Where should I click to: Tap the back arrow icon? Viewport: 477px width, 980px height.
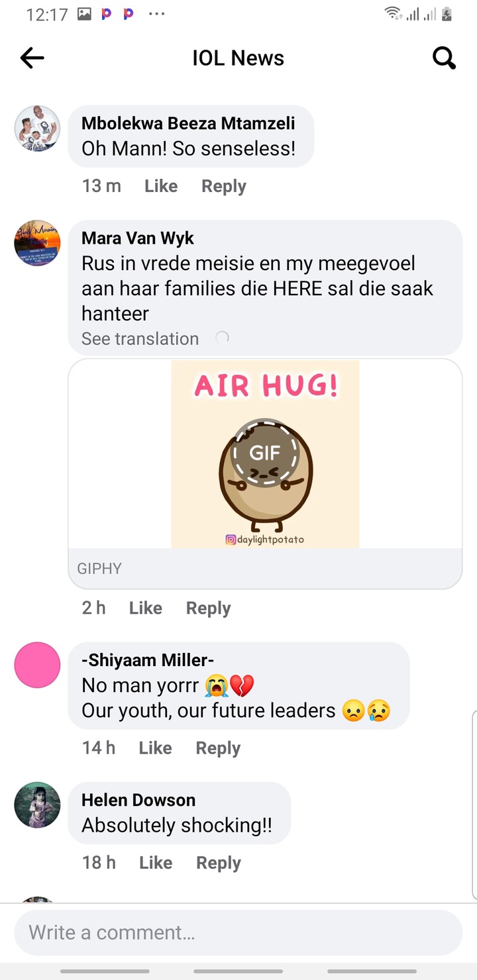point(32,58)
